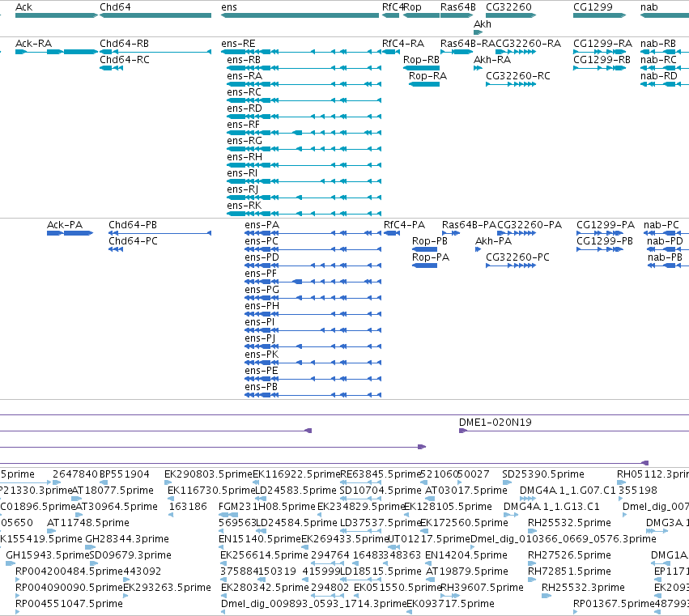Click the Ack gene bar
The image size is (689, 616).
[56, 15]
